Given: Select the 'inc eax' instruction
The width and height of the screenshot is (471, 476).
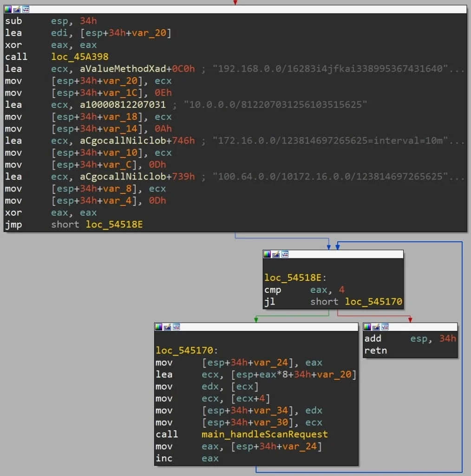Looking at the screenshot, I should click(x=187, y=458).
